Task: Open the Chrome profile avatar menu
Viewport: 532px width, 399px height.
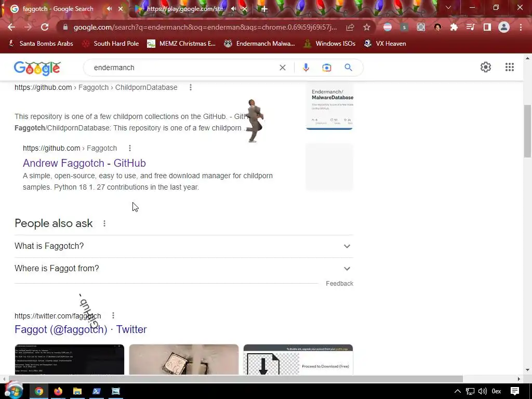Action: tap(504, 27)
